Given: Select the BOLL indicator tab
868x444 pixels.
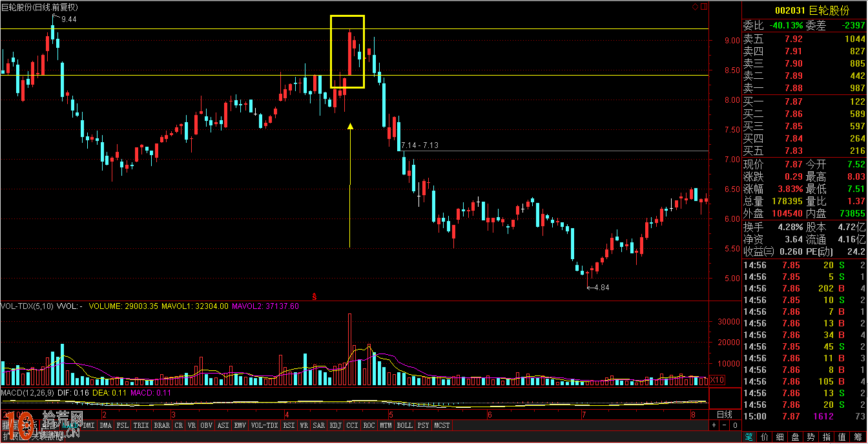Looking at the screenshot, I should (405, 425).
